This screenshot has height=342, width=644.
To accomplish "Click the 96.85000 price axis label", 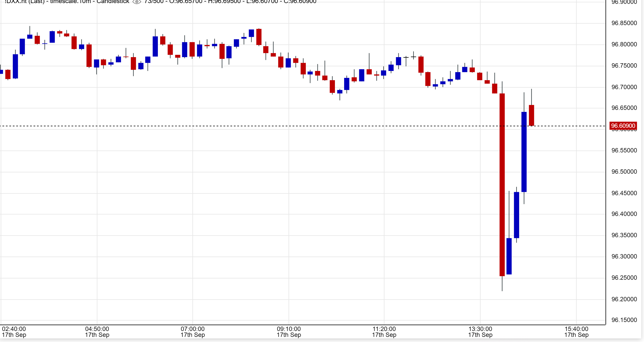I will 624,23.
